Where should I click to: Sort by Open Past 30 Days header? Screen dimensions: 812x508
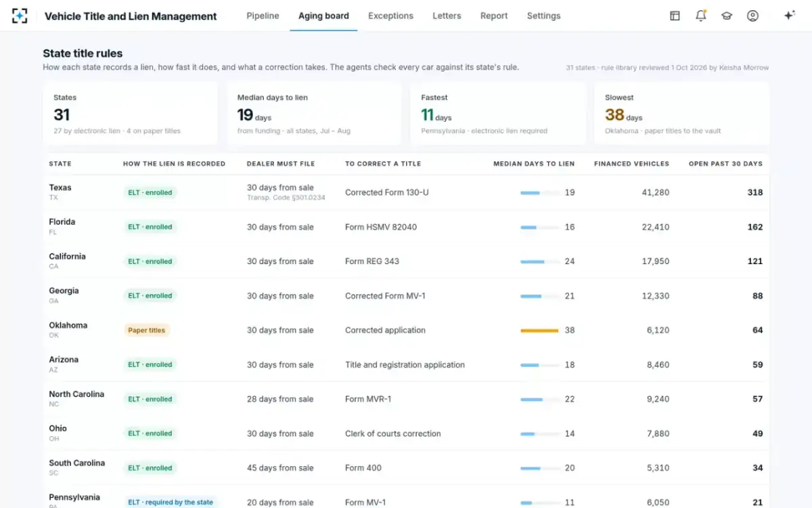pos(725,164)
